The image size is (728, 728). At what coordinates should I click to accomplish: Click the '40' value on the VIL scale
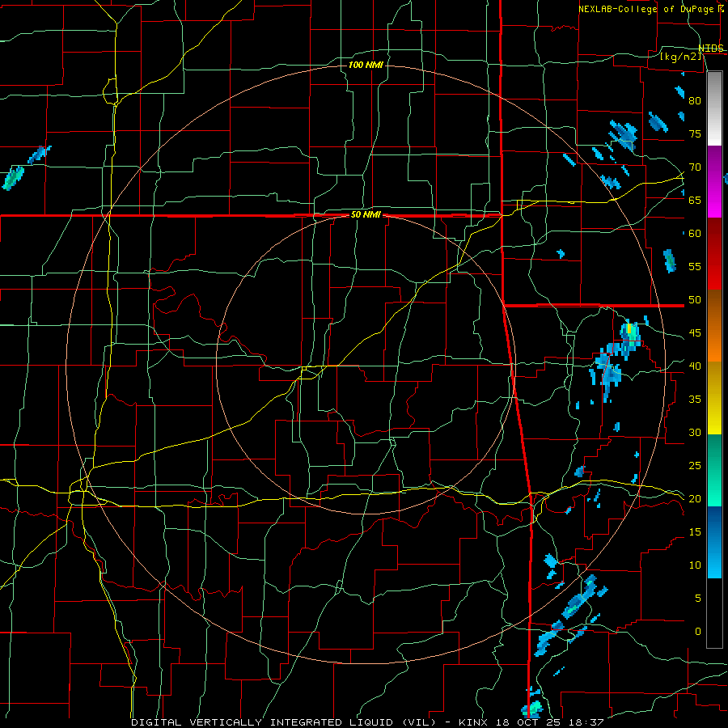pos(695,366)
